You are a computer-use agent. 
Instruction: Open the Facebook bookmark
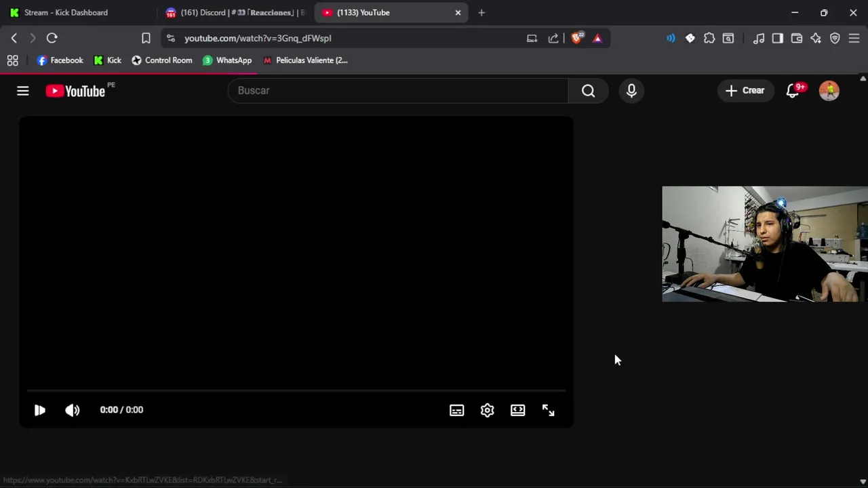[x=60, y=60]
